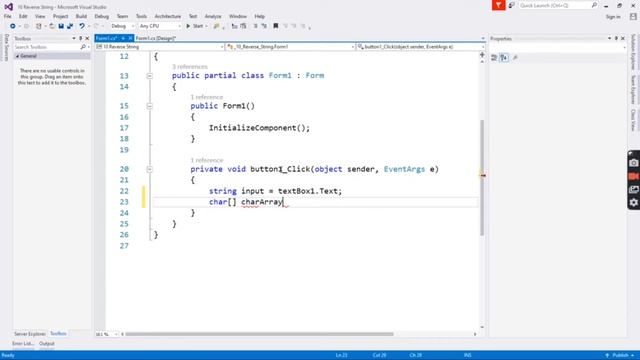The height and width of the screenshot is (360, 640).
Task: Collapse the button1_Click method outline
Action: click(149, 169)
